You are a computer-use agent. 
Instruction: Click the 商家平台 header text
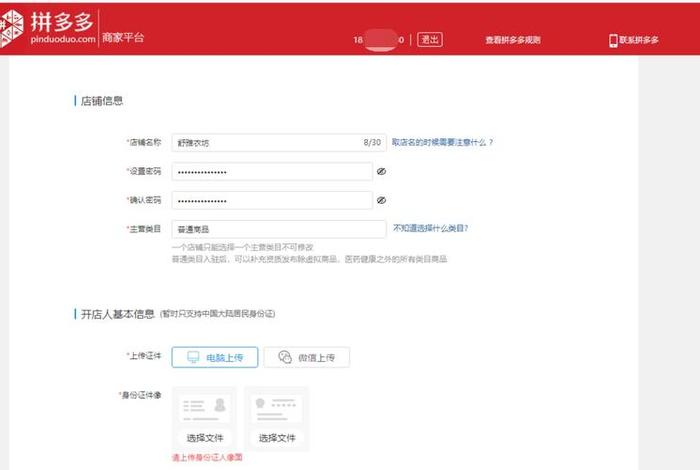click(x=123, y=37)
